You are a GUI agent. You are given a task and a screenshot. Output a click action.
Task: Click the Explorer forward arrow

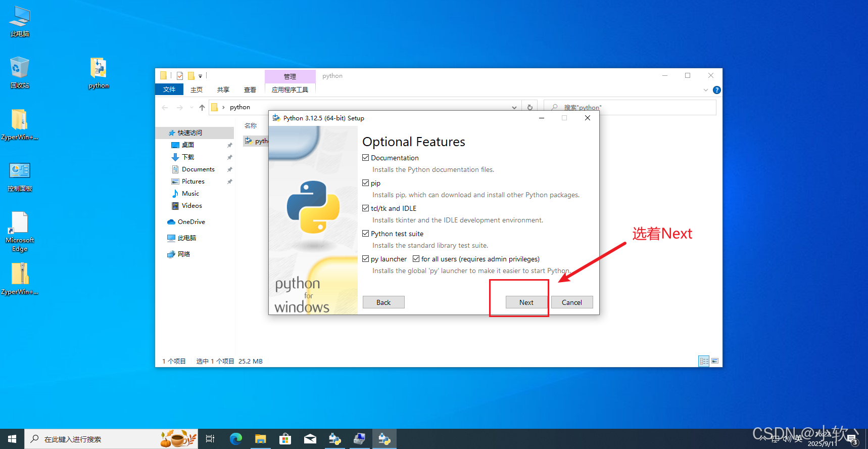(x=180, y=107)
